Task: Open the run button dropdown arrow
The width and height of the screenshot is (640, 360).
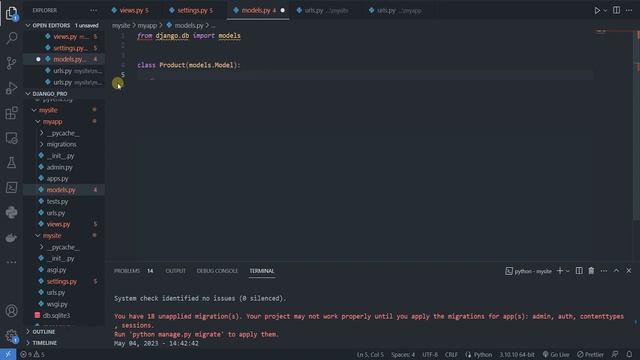Action: tap(605, 11)
